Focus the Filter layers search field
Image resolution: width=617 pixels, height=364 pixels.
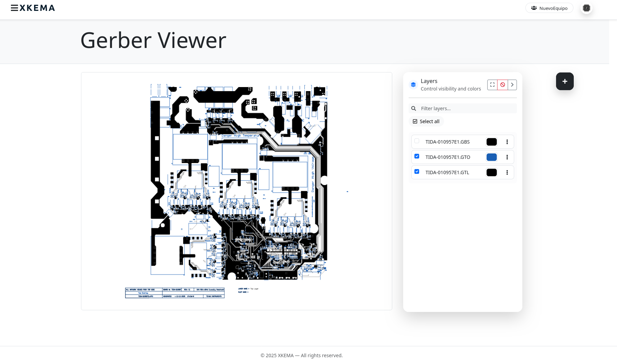(463, 109)
